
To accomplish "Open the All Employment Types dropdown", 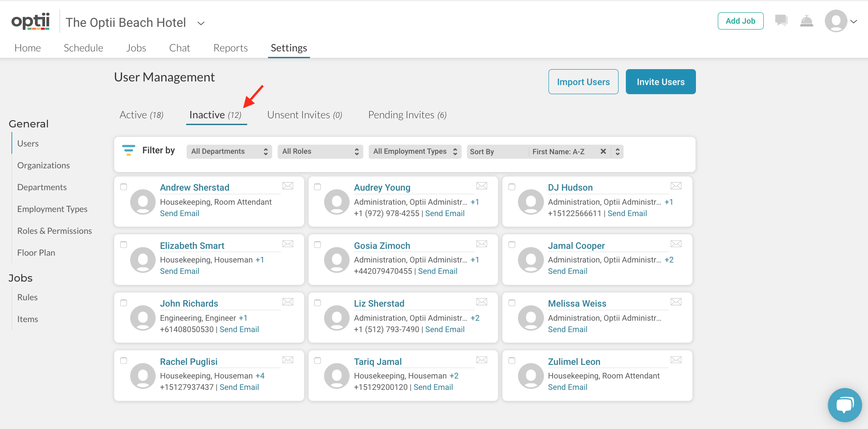I will [x=415, y=151].
